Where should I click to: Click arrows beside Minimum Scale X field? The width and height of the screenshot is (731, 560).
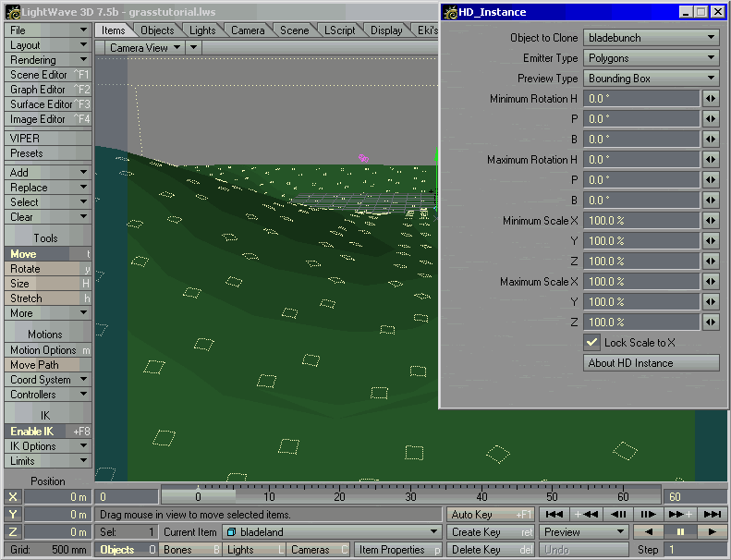(711, 221)
